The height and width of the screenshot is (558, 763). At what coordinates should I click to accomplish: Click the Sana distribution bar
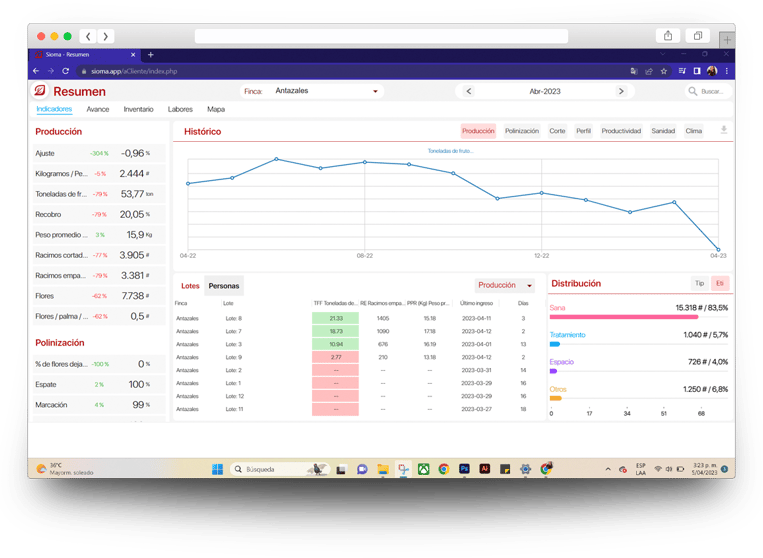pos(624,317)
